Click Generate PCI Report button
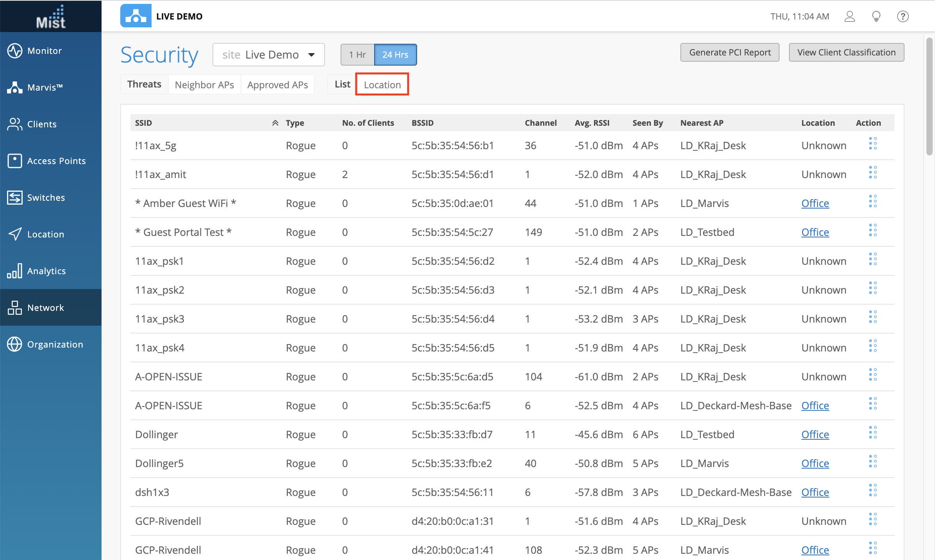 point(730,52)
